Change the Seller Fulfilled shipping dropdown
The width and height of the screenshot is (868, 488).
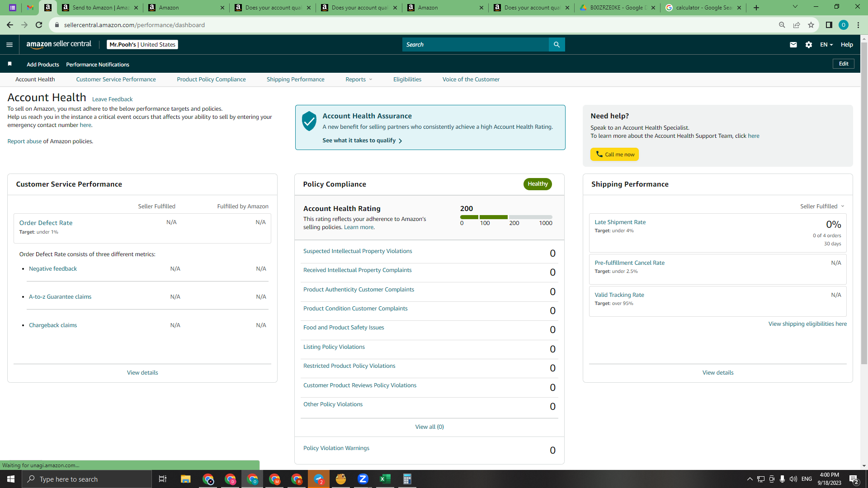[x=822, y=206]
